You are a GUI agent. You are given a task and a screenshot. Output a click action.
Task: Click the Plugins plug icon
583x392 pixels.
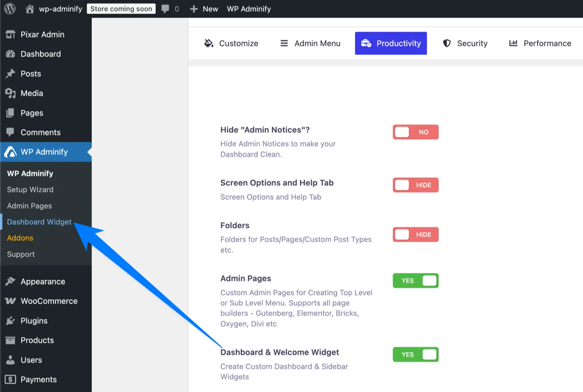(x=10, y=321)
